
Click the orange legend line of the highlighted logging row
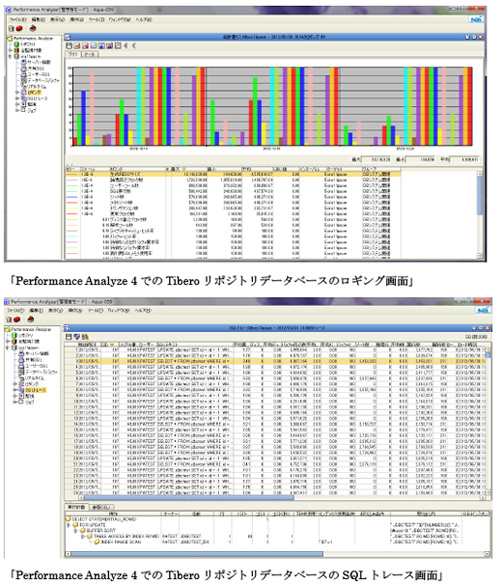(x=72, y=174)
